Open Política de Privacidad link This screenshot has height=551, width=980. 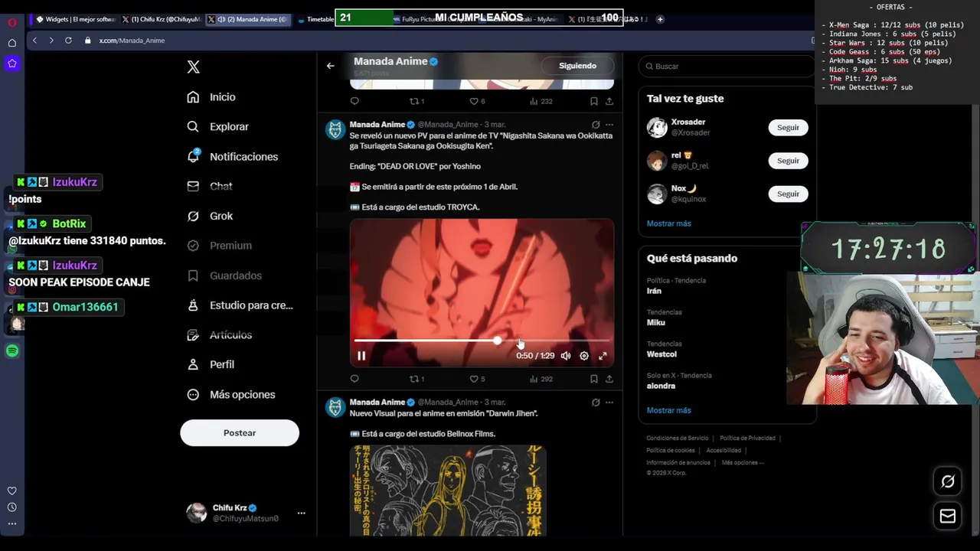point(747,439)
